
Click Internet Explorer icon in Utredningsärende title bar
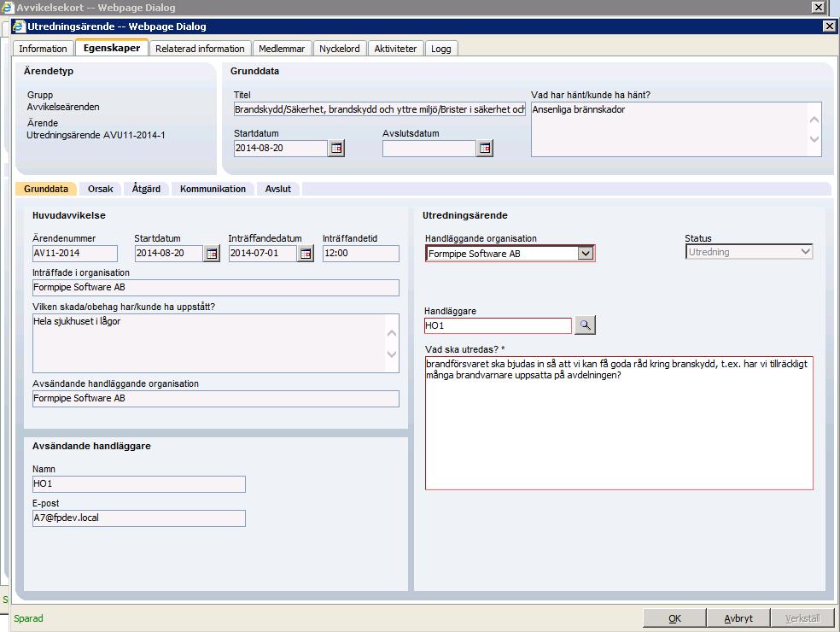pos(20,26)
